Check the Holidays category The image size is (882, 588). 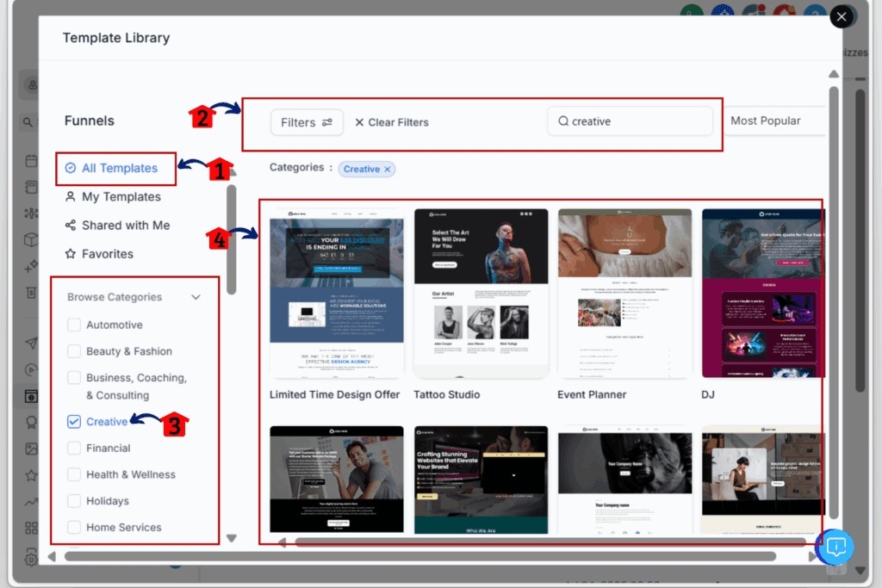(74, 501)
